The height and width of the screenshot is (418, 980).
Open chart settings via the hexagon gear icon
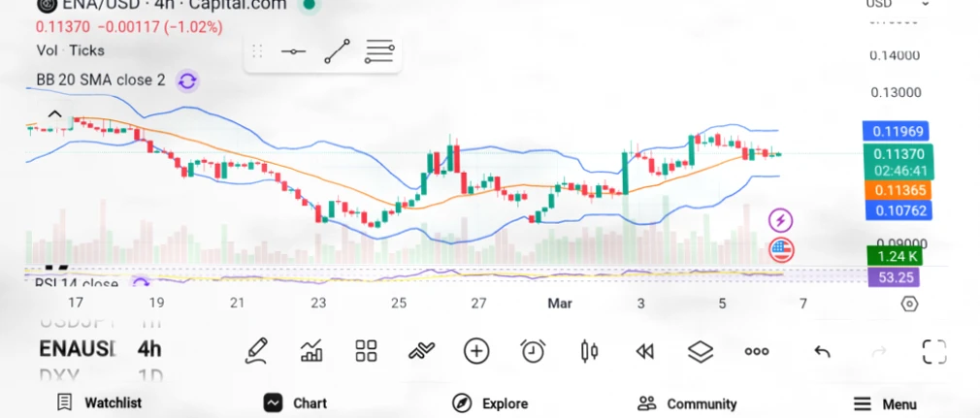coord(909,304)
